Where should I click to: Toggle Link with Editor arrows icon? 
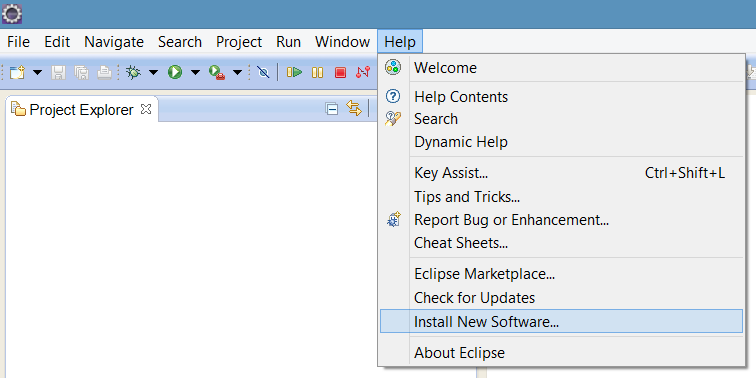354,108
